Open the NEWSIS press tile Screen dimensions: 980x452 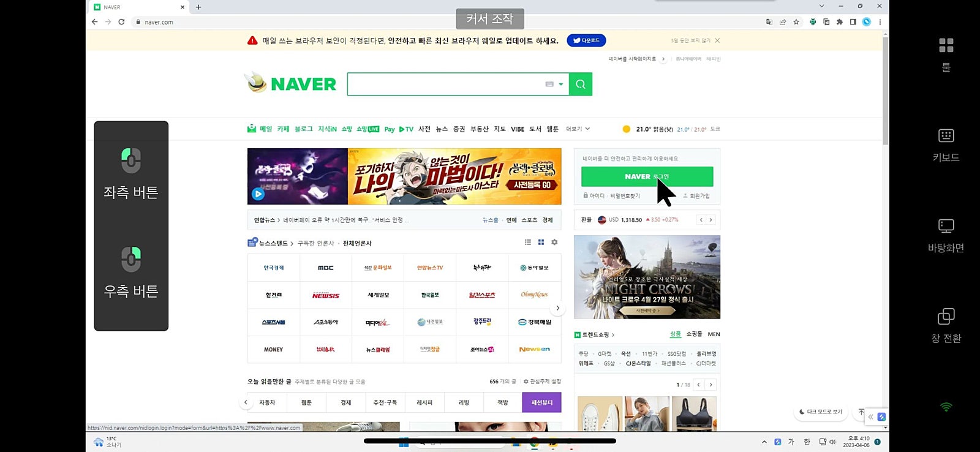pos(326,295)
